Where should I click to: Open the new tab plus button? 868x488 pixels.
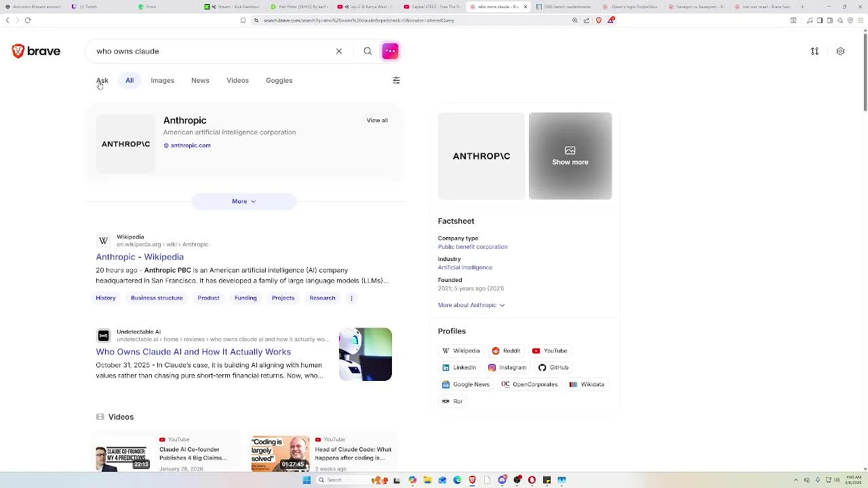(802, 7)
